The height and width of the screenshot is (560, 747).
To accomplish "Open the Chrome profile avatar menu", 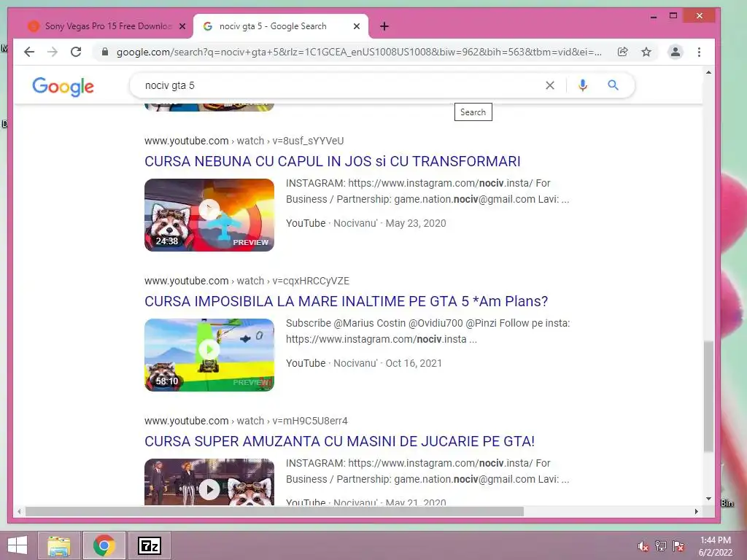I will click(x=675, y=52).
